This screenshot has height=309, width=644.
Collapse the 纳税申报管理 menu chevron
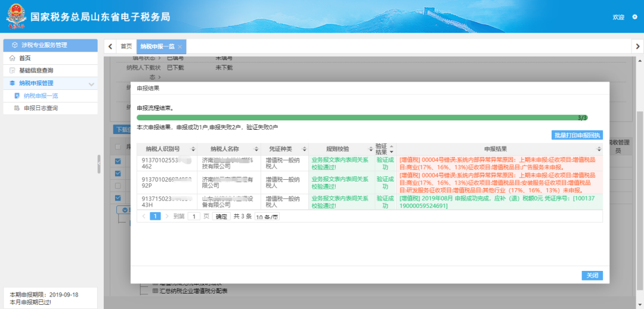click(x=91, y=83)
